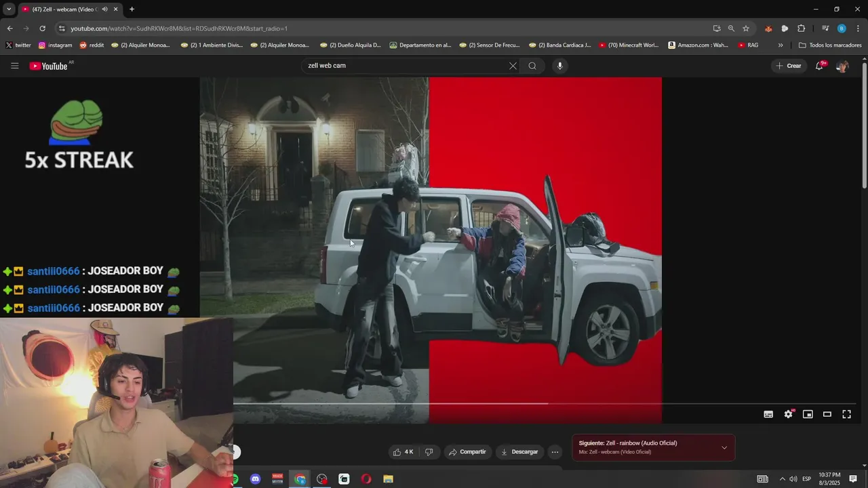This screenshot has height=488, width=868.
Task: Open the '(70) Minecraft Worl...' bookmark
Action: [629, 45]
